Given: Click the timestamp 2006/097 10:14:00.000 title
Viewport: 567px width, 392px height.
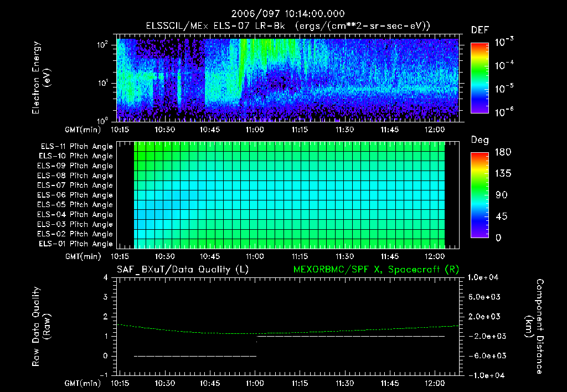Looking at the screenshot, I should pyautogui.click(x=288, y=14).
